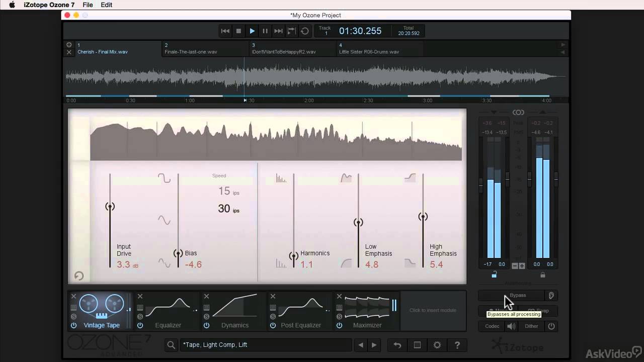Toggle Dynamics module power
The height and width of the screenshot is (362, 644).
(x=206, y=325)
